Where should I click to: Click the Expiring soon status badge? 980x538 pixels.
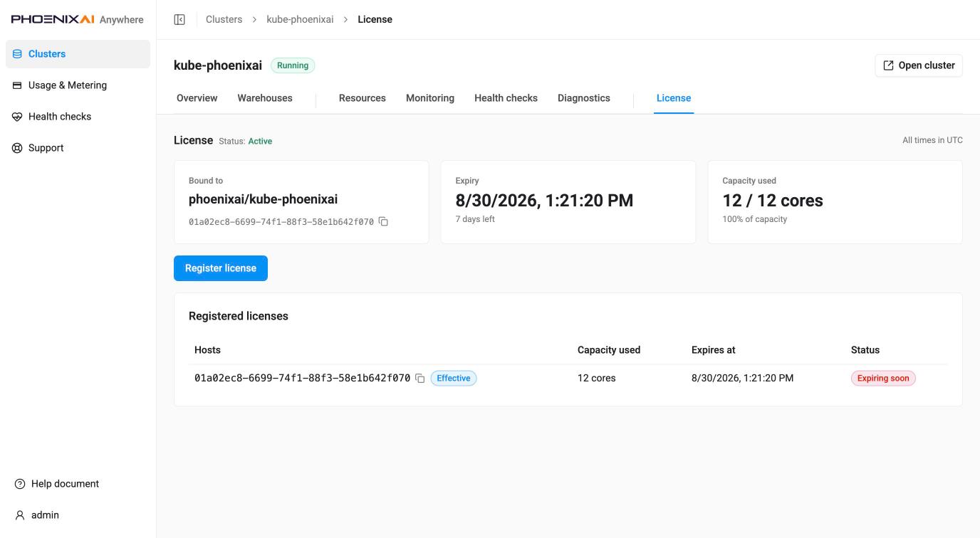(x=883, y=378)
